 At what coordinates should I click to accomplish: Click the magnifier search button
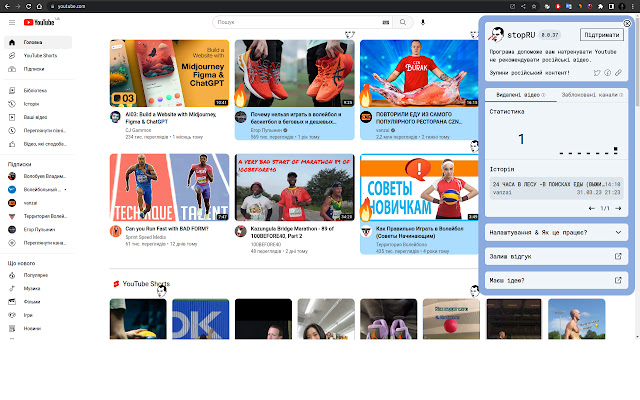click(403, 22)
